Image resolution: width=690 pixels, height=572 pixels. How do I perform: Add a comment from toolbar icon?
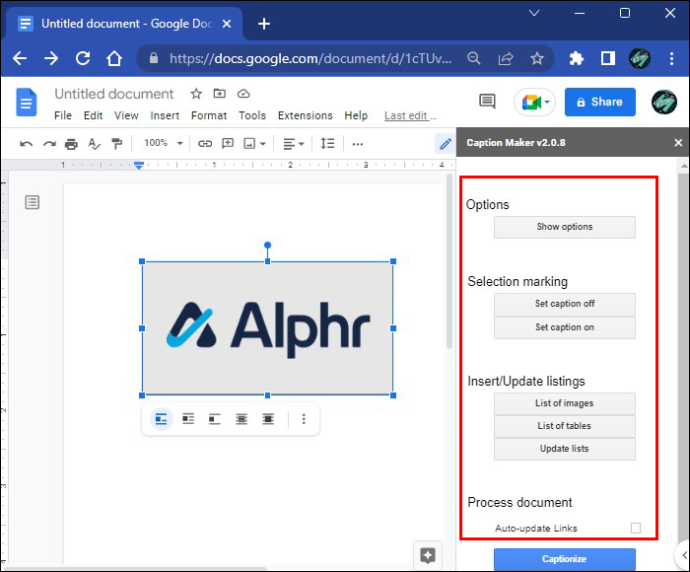pos(228,143)
